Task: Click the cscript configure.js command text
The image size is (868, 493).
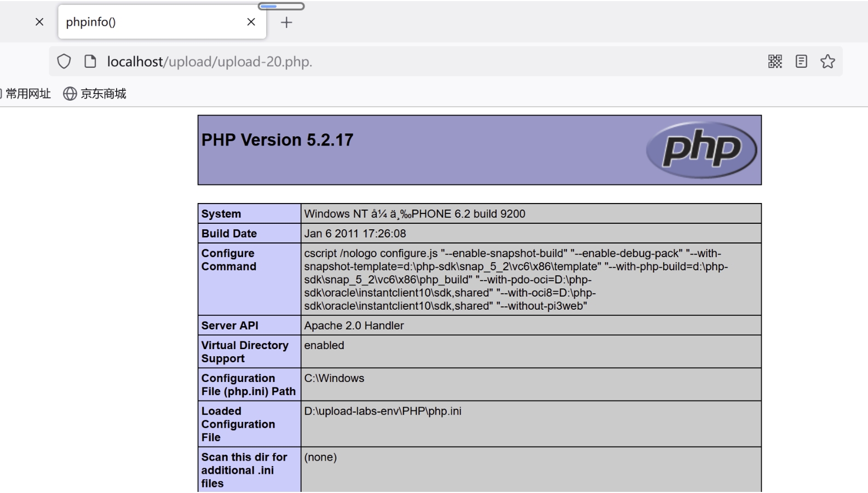Action: click(x=516, y=280)
